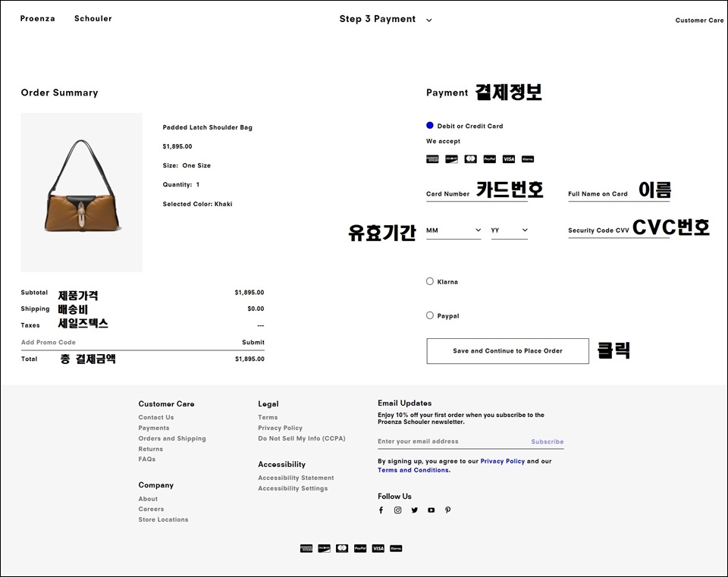Open Returns footer link
Screen dimensions: 728x577
tap(150, 449)
